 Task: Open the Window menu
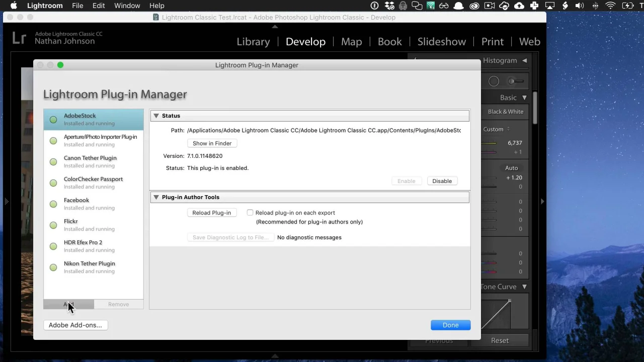(x=127, y=6)
